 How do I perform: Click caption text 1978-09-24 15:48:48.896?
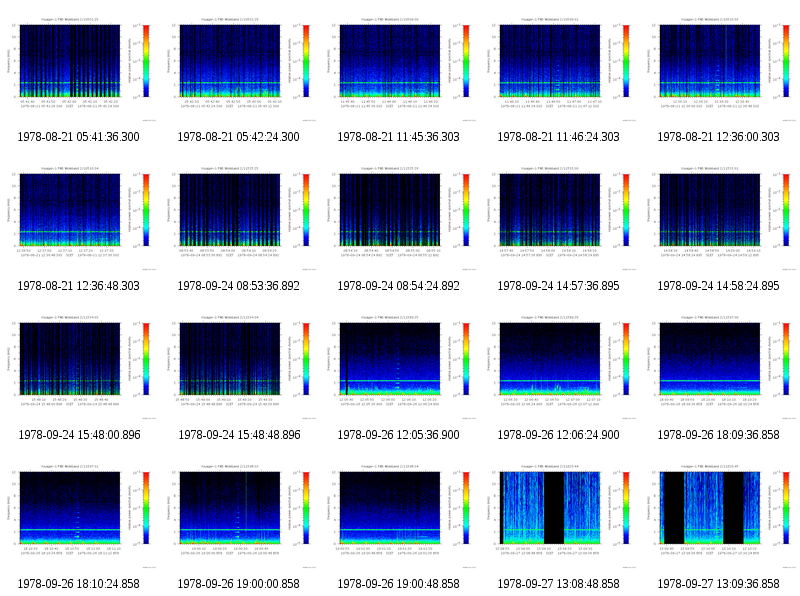tap(239, 435)
